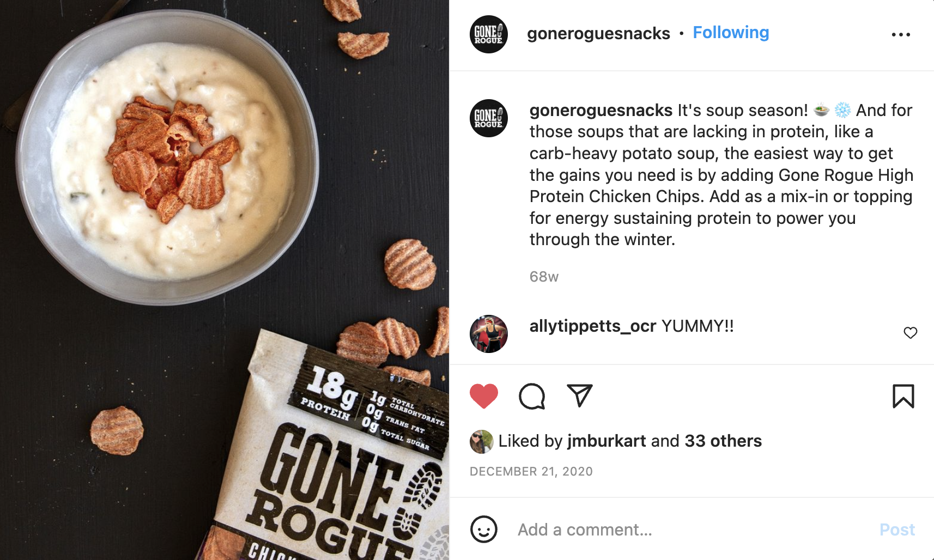Click the Gone Rogue header profile avatar
This screenshot has width=934, height=560.
[x=489, y=34]
